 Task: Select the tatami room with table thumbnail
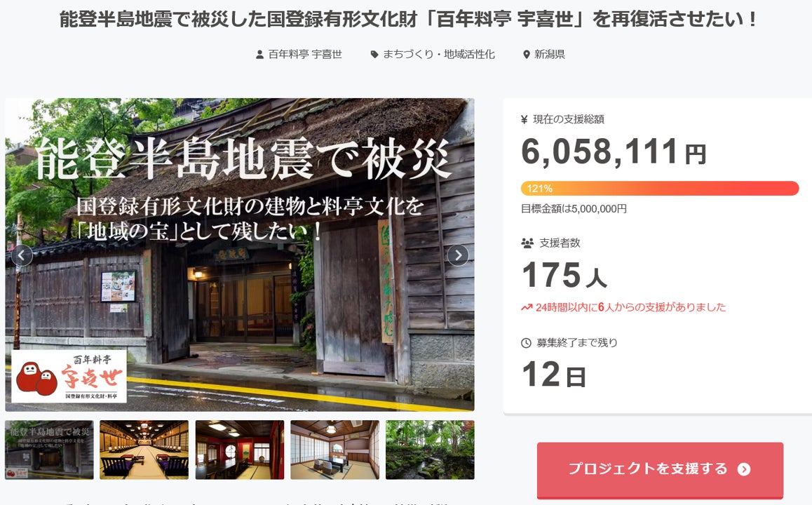tap(334, 450)
